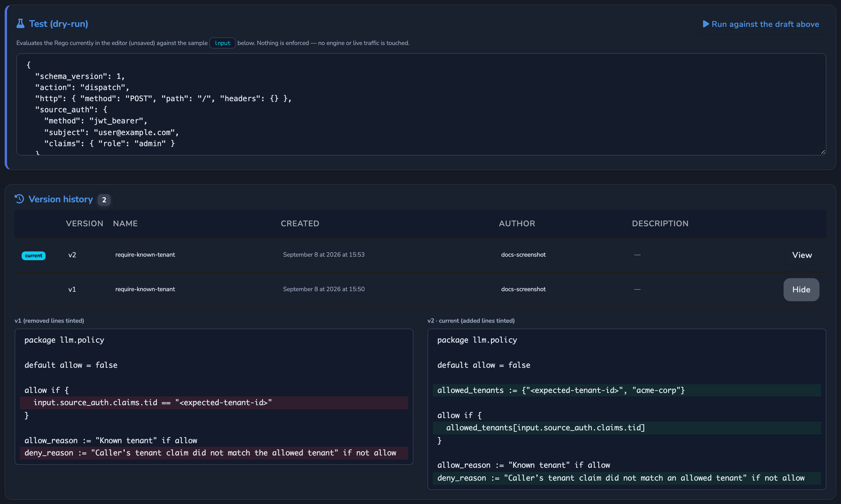
Task: Click 'allow if {' line in v2 pane
Action: click(x=459, y=415)
